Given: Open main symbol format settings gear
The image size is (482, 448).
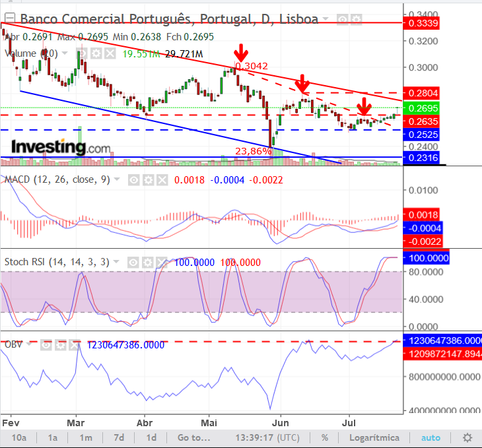Looking at the screenshot, I should point(356,20).
